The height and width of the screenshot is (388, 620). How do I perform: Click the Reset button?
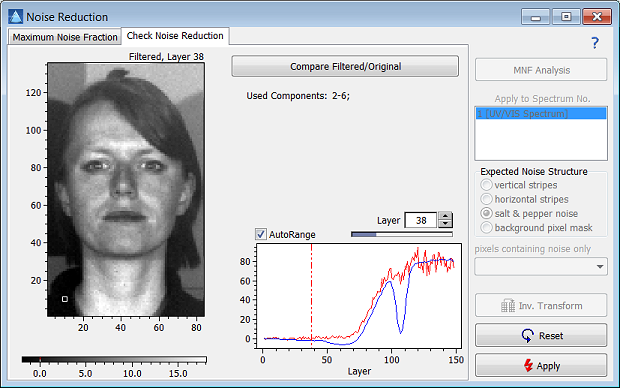coord(541,335)
